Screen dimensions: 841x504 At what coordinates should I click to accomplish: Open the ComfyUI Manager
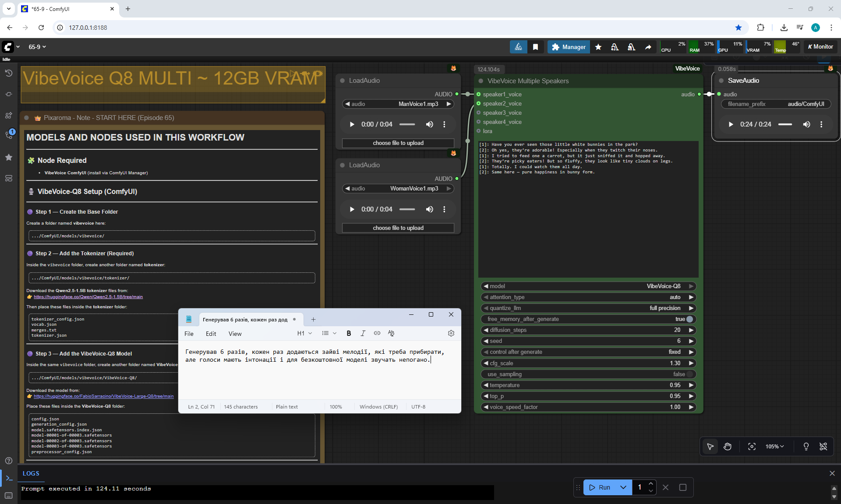click(569, 47)
